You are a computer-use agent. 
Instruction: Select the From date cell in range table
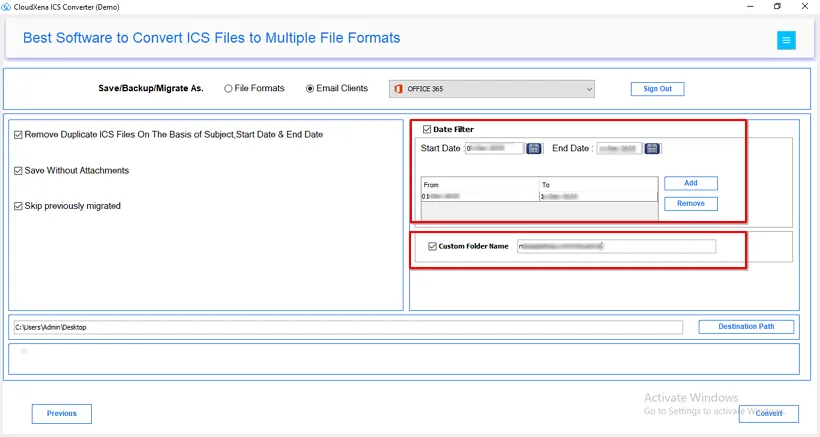(480, 197)
